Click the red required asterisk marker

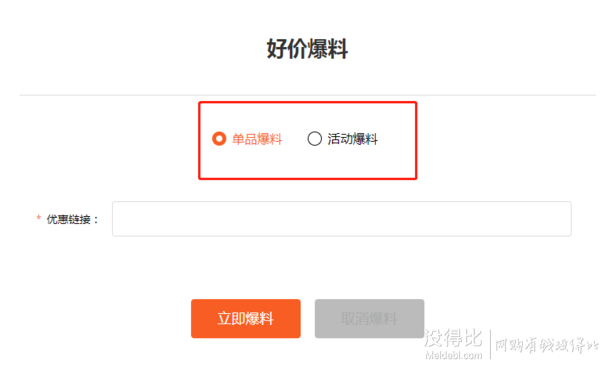click(39, 218)
